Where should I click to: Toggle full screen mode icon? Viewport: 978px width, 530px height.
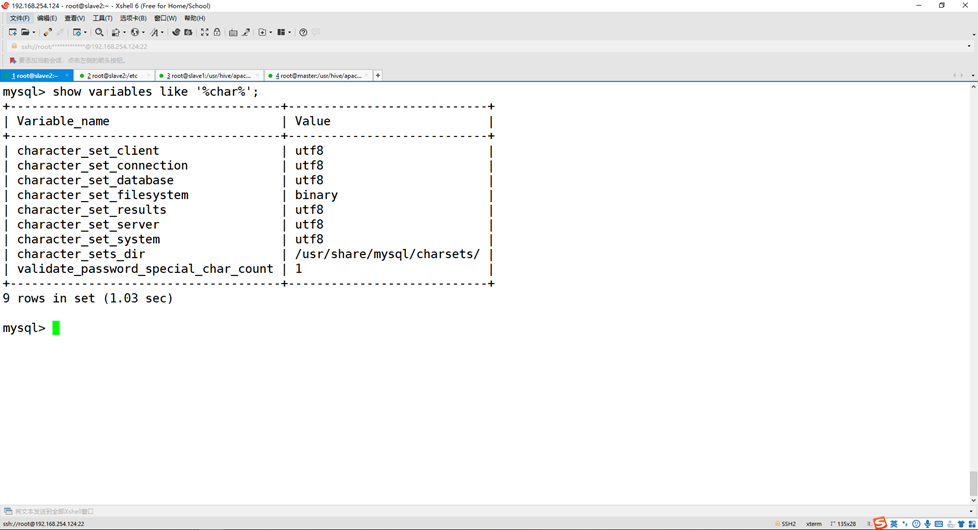(x=205, y=32)
